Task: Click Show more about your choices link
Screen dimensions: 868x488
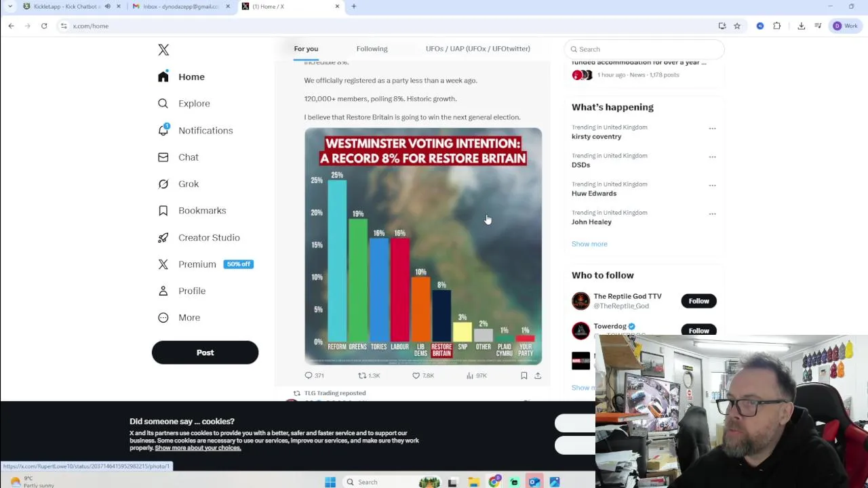Action: pyautogui.click(x=198, y=448)
